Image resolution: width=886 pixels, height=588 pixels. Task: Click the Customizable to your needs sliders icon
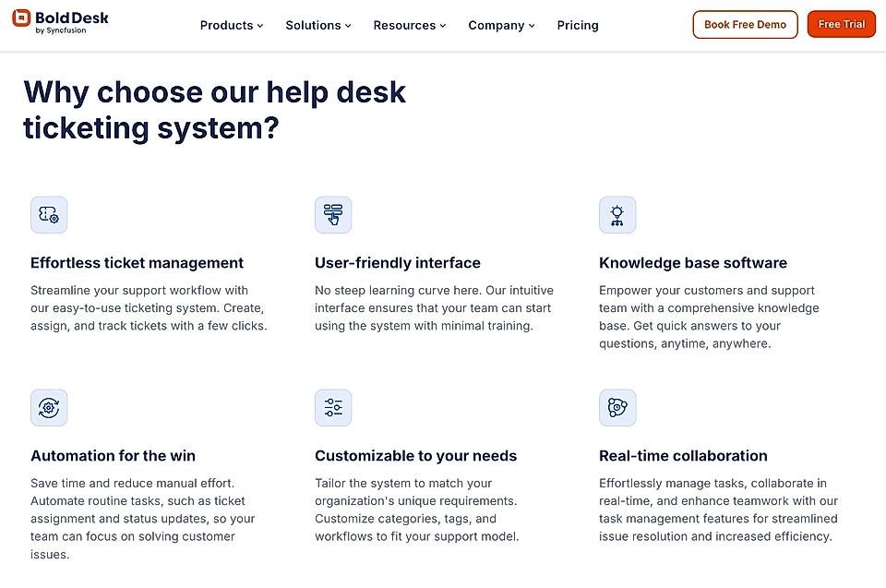point(333,407)
